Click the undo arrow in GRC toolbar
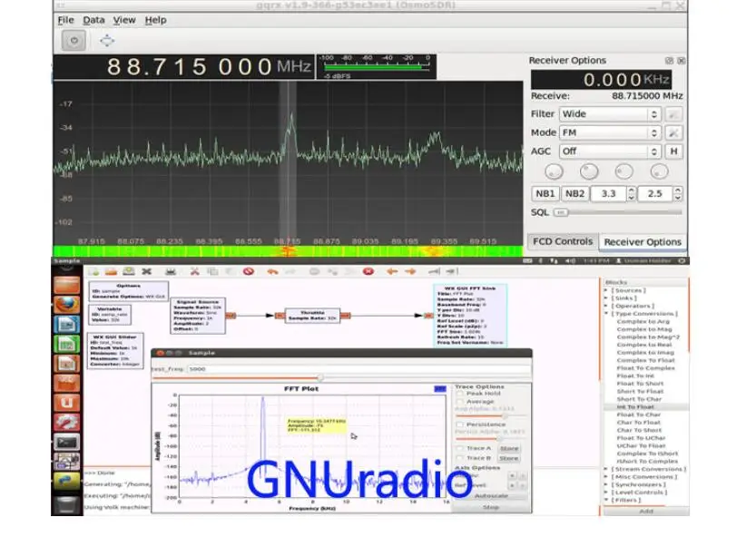756x537 pixels. (x=273, y=272)
